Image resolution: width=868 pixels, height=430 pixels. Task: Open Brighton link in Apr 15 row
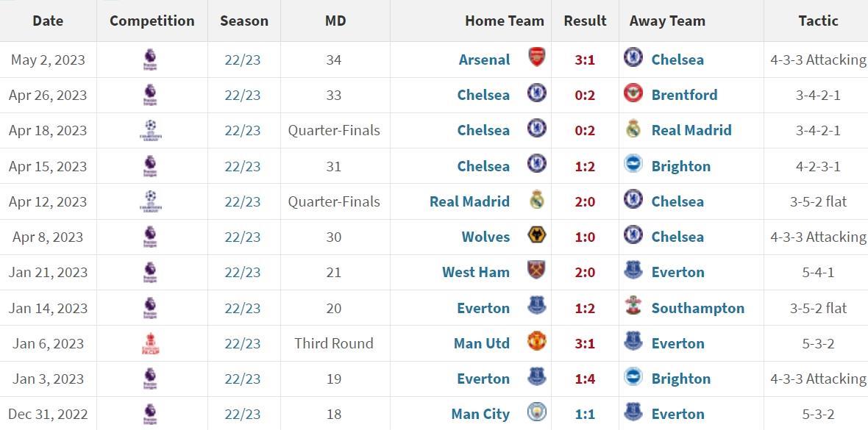click(680, 166)
